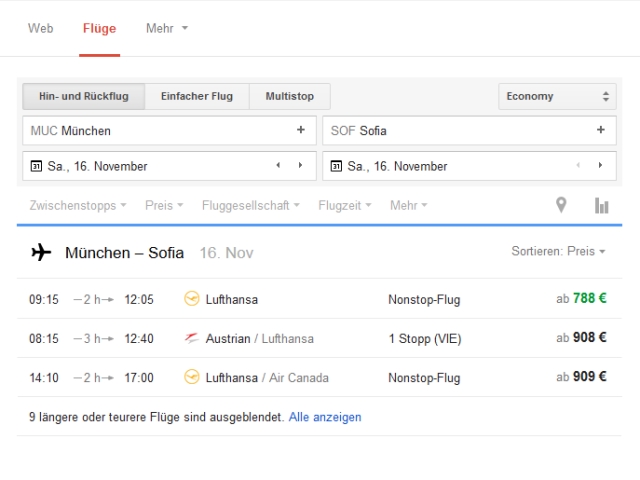Add another origin airport with plus icon

(301, 130)
